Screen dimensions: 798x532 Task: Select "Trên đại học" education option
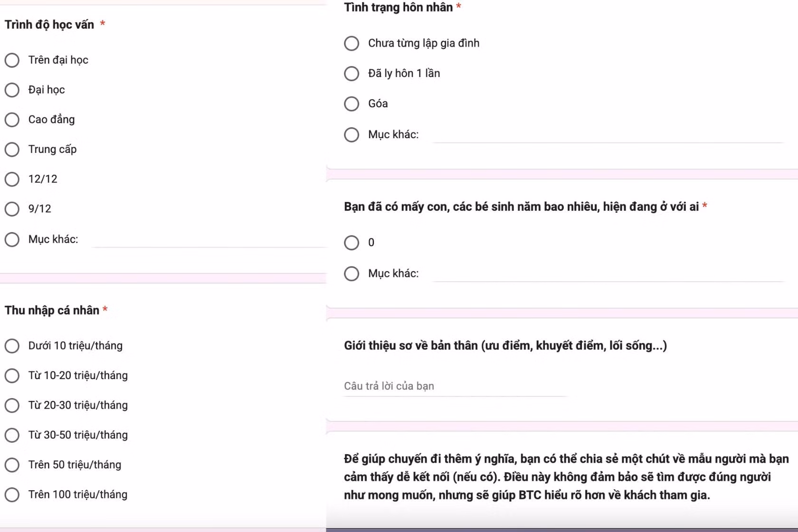pyautogui.click(x=12, y=60)
